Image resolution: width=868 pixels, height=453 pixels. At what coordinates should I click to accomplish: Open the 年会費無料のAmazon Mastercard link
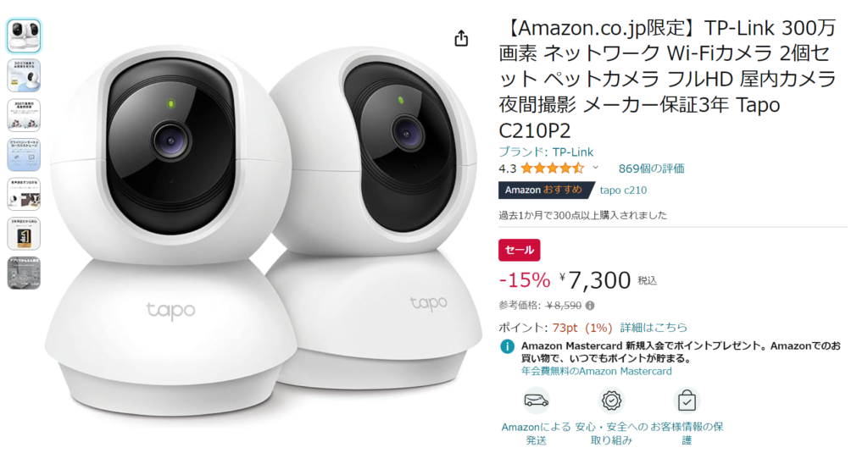(x=597, y=371)
